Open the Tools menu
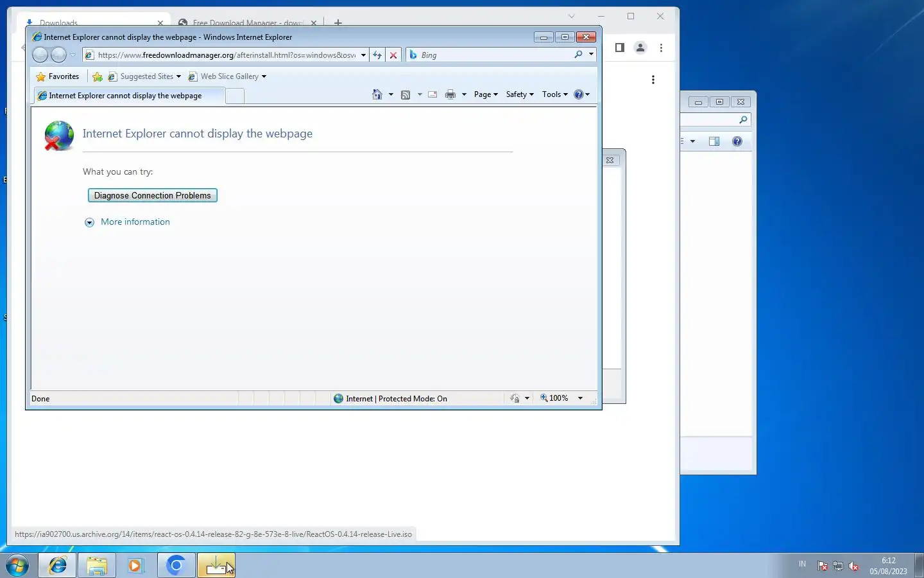 [554, 94]
